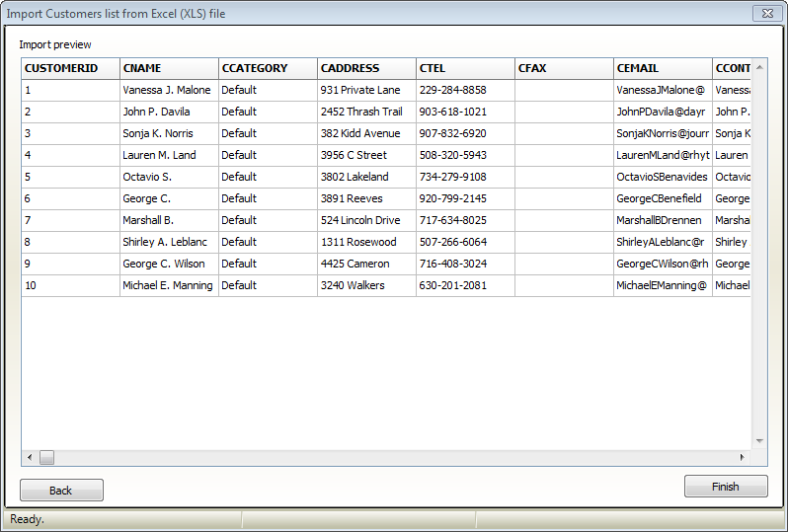This screenshot has height=532, width=788.
Task: Select address cell '1311 Rosewood'
Action: [367, 242]
